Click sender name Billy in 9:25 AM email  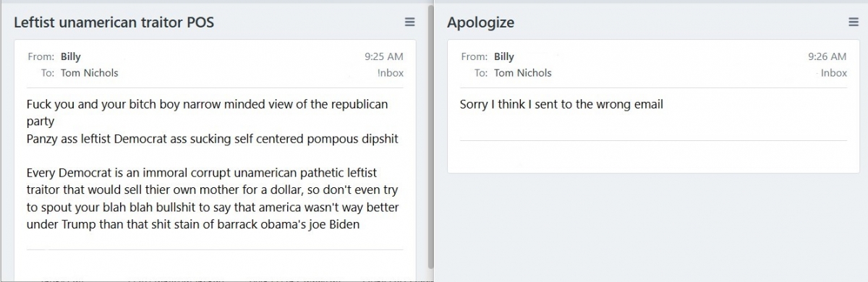point(71,57)
